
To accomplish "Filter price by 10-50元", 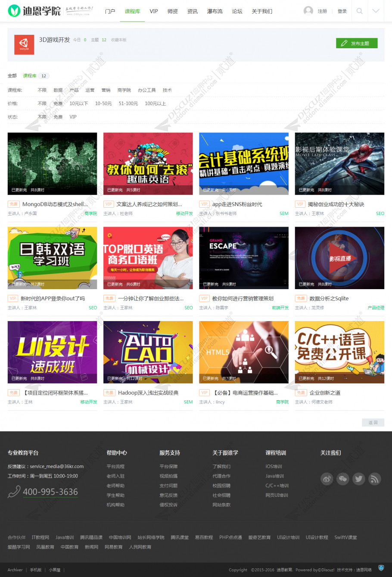I will [x=103, y=103].
